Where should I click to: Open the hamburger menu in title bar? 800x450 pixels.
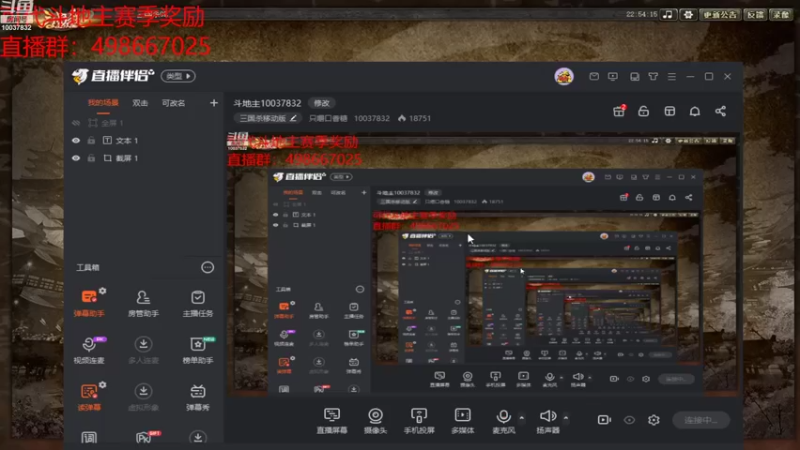(671, 77)
